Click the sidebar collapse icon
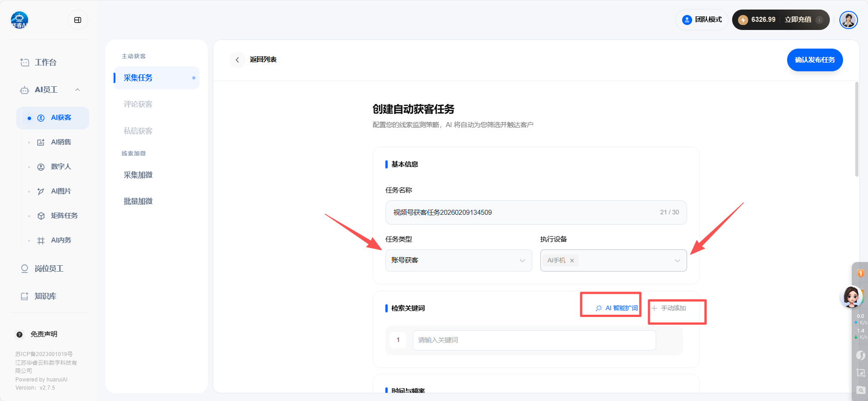This screenshot has width=868, height=401. (78, 20)
